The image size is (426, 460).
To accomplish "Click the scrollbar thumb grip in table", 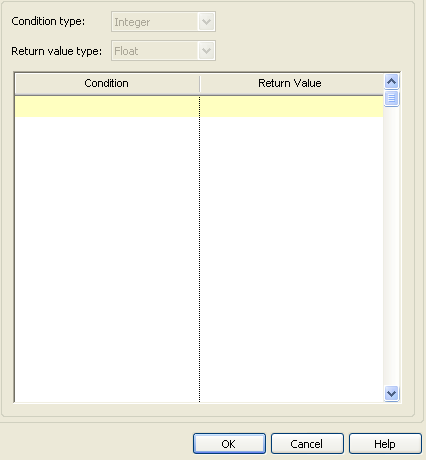I will click(x=391, y=98).
